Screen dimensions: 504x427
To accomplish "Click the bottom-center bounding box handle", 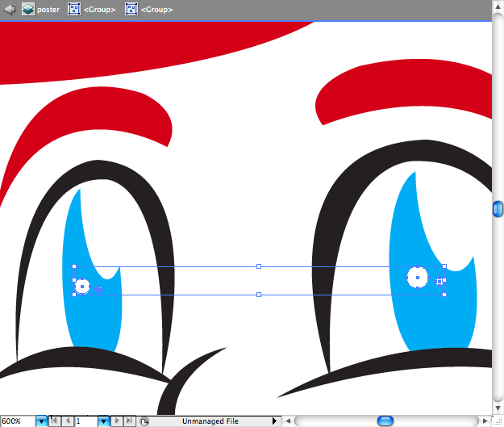I will pos(259,295).
